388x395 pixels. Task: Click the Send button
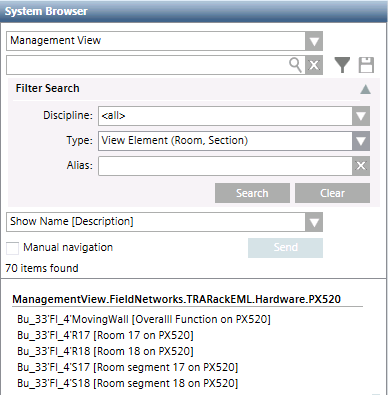(285, 248)
